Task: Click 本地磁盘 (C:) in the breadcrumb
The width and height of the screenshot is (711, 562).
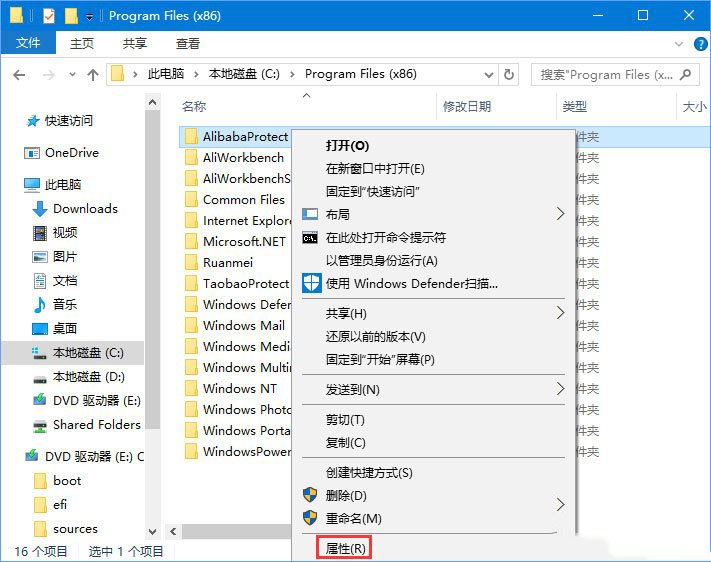Action: (244, 74)
